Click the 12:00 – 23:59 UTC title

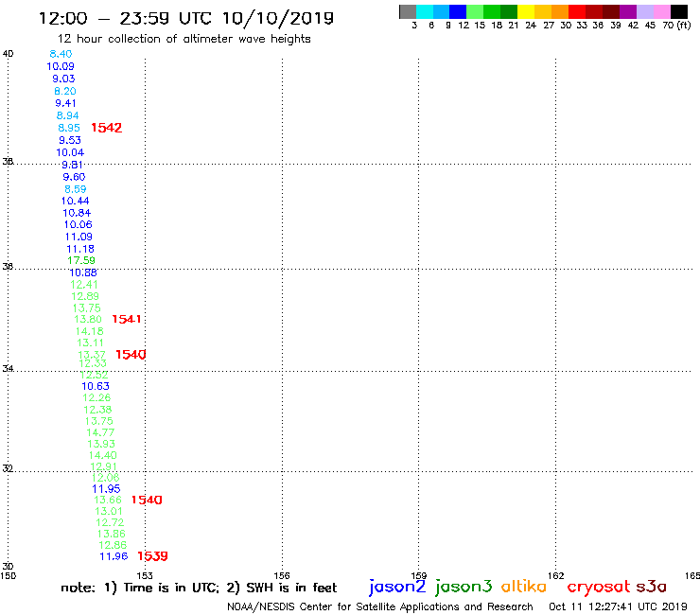(186, 18)
